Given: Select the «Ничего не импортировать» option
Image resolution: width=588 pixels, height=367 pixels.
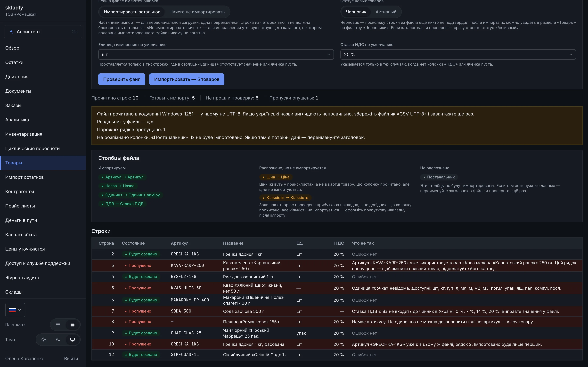Looking at the screenshot, I should coord(197,12).
